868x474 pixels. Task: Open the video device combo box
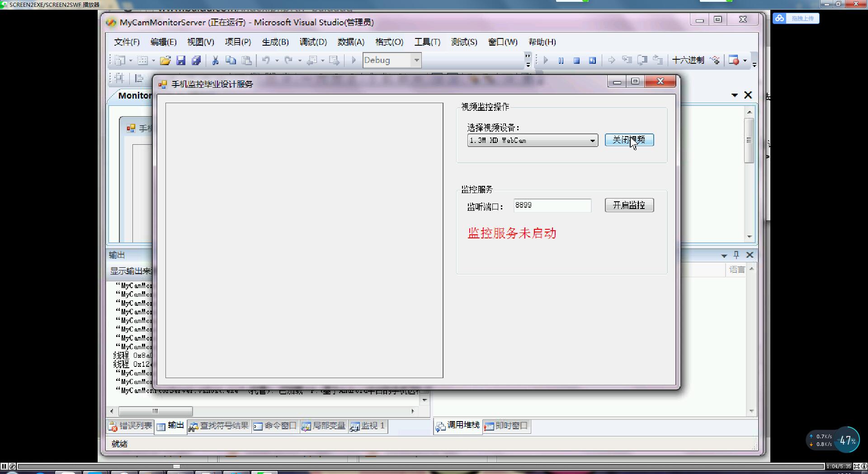[533, 140]
